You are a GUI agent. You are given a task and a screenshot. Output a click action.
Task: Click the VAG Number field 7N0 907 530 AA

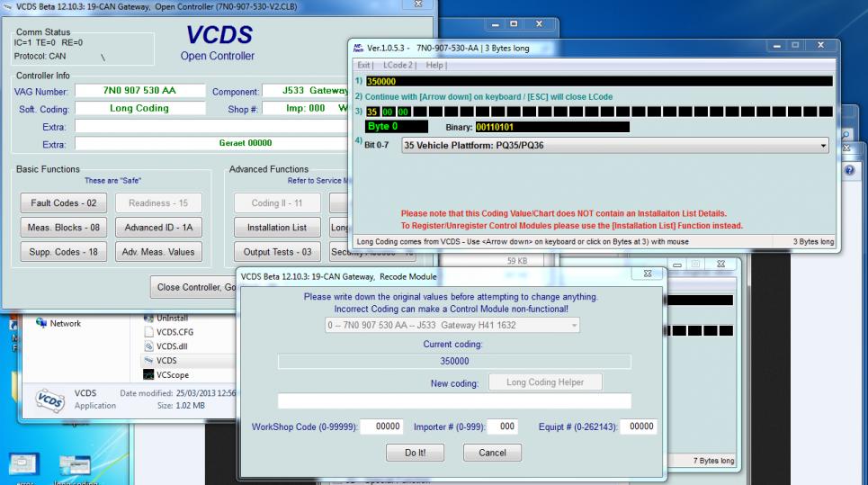pos(140,90)
